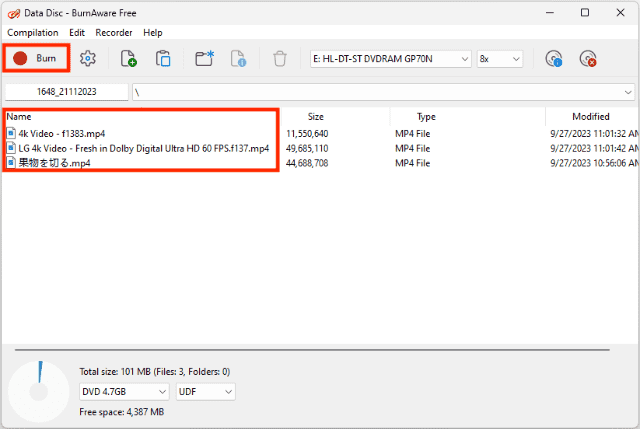Click the BurnAware app icon in title bar
The height and width of the screenshot is (429, 640).
(x=13, y=13)
